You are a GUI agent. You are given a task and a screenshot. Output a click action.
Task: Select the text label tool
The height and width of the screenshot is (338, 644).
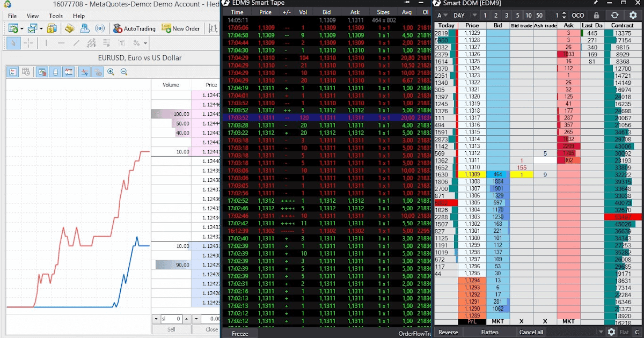tap(121, 43)
